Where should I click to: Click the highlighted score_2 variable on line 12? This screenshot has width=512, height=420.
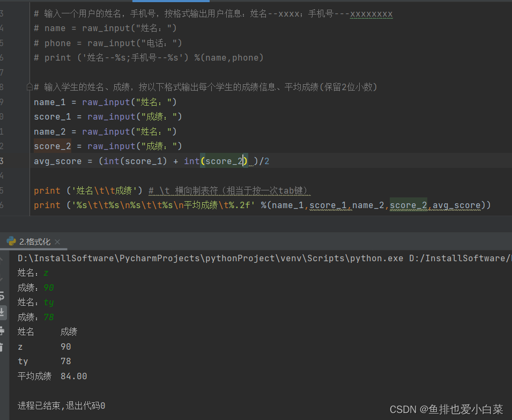(53, 146)
